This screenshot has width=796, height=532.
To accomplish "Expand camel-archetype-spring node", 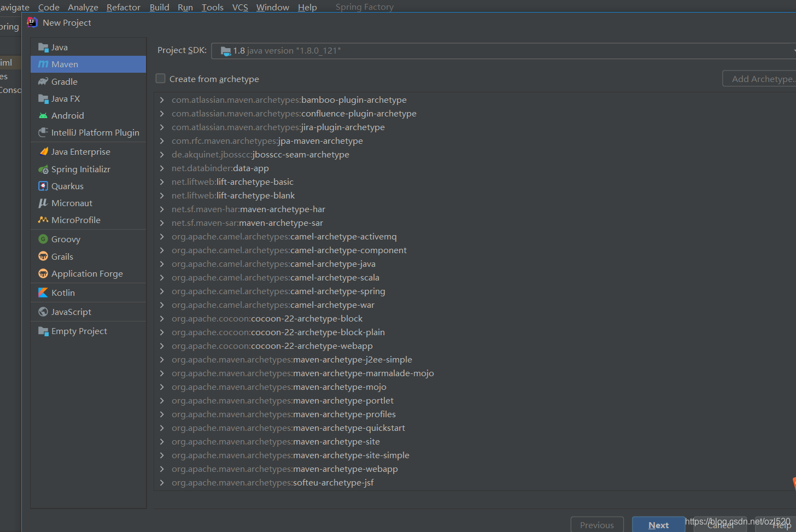I will coord(162,291).
